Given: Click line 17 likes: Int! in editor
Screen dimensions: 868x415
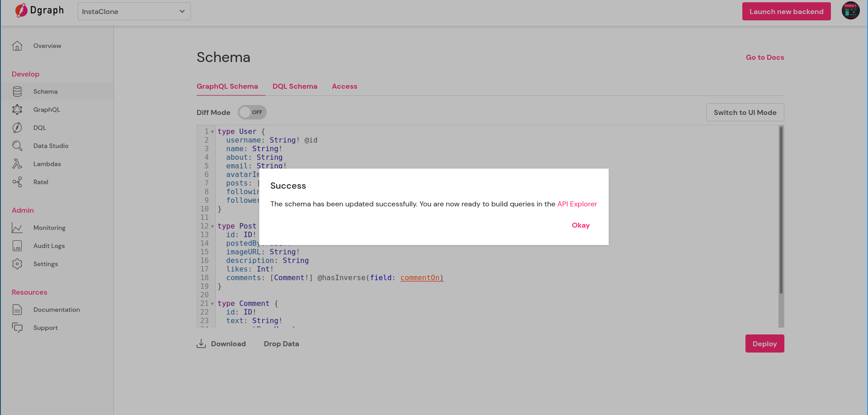Looking at the screenshot, I should coord(250,269).
